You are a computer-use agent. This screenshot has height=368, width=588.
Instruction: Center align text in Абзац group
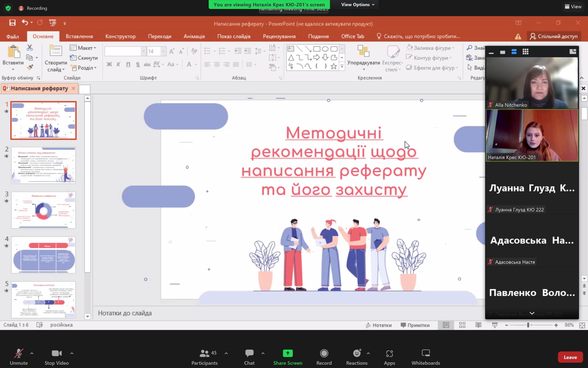[217, 64]
